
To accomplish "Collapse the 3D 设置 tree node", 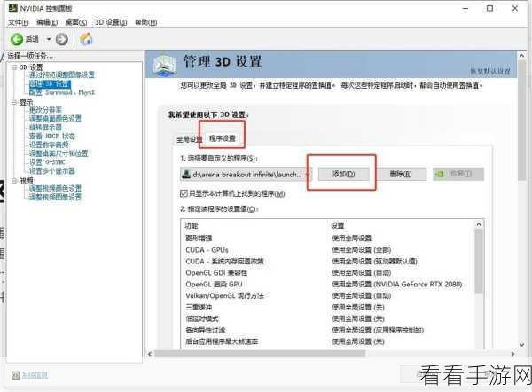I will (x=14, y=67).
